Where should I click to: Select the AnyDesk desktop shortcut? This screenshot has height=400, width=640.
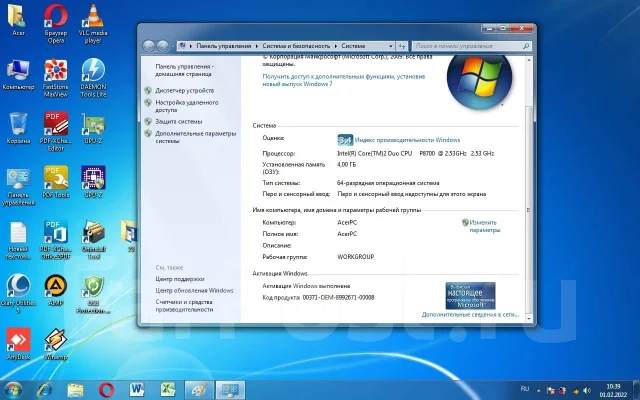[18, 344]
